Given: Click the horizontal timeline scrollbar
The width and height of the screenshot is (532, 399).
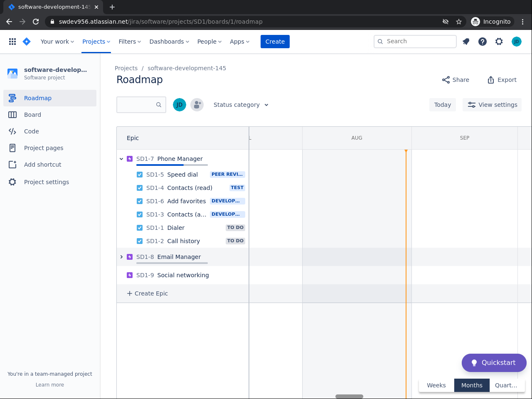Looking at the screenshot, I should pos(349,397).
